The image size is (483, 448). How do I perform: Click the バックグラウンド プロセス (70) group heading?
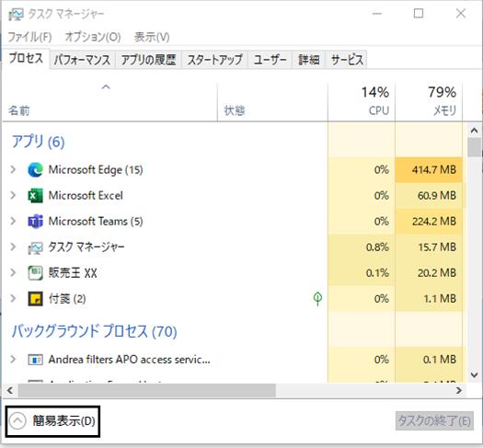point(94,331)
